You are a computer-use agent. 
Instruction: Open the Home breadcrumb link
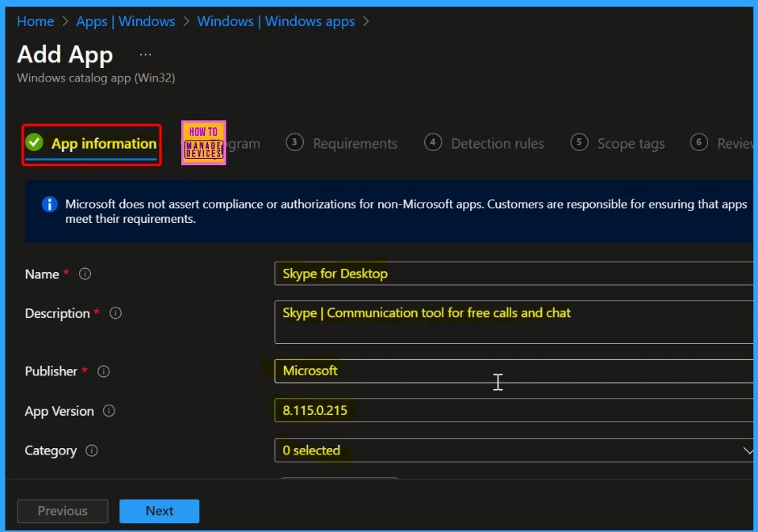(36, 21)
